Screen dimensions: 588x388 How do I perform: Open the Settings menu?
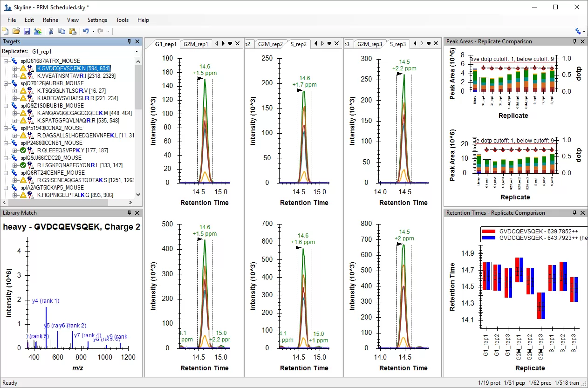(97, 20)
